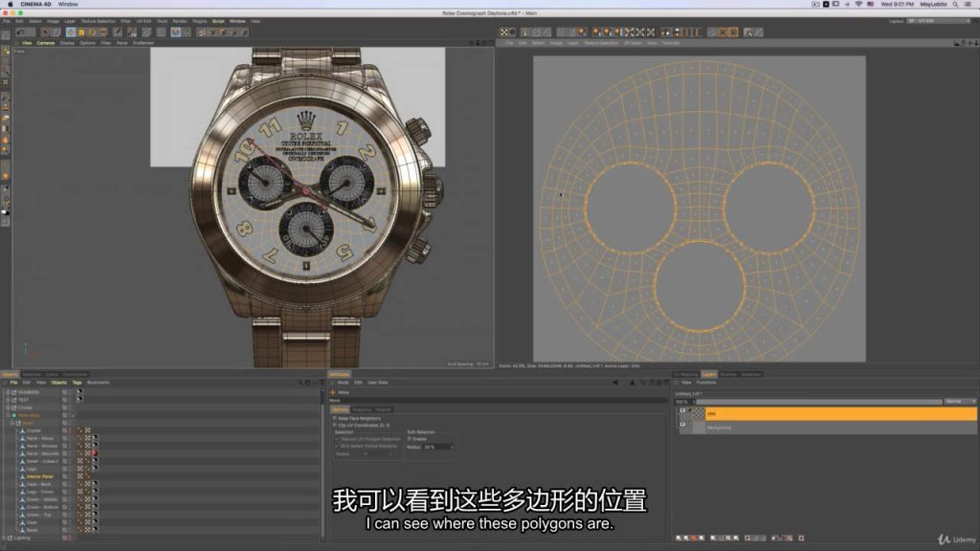
Task: Toggle visibility eye of UVs layer
Action: 682,411
